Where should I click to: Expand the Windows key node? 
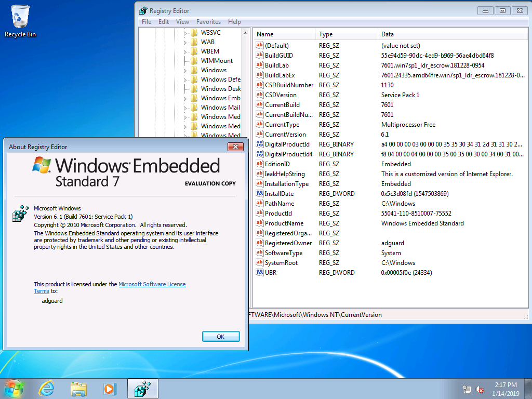click(185, 71)
